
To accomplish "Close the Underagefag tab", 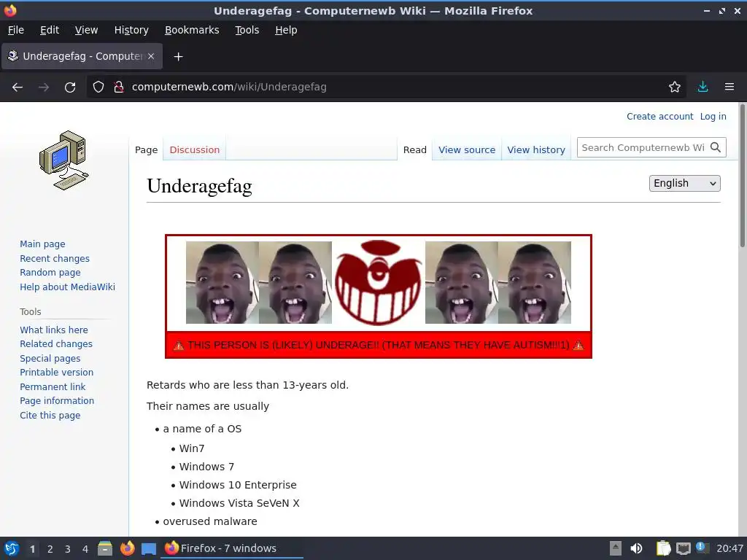I will click(x=151, y=56).
